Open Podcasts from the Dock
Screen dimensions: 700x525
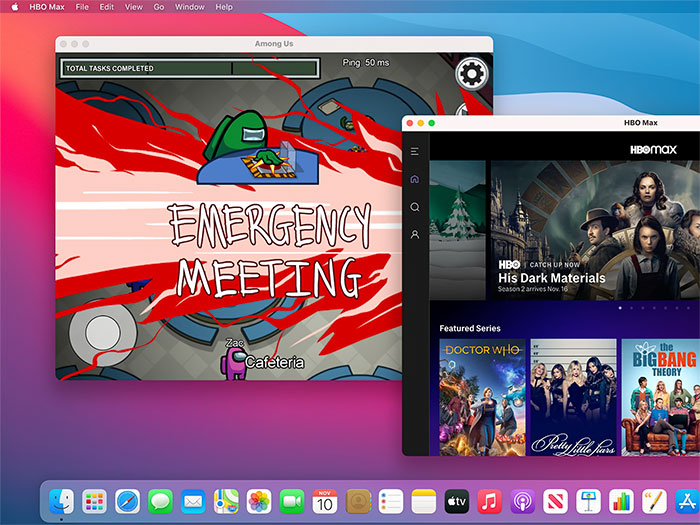coord(522,502)
